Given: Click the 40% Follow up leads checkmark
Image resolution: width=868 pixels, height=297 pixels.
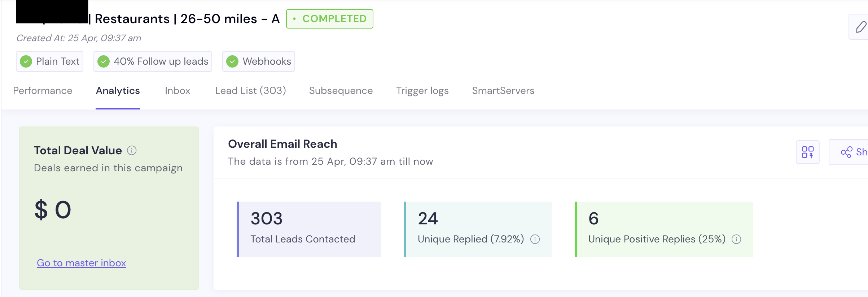Looking at the screenshot, I should [x=104, y=61].
